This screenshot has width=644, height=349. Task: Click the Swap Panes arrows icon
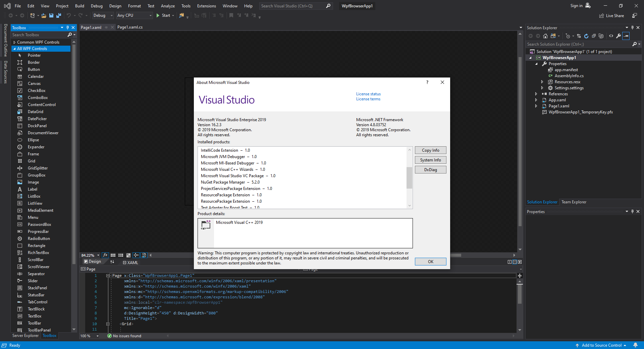pos(112,262)
